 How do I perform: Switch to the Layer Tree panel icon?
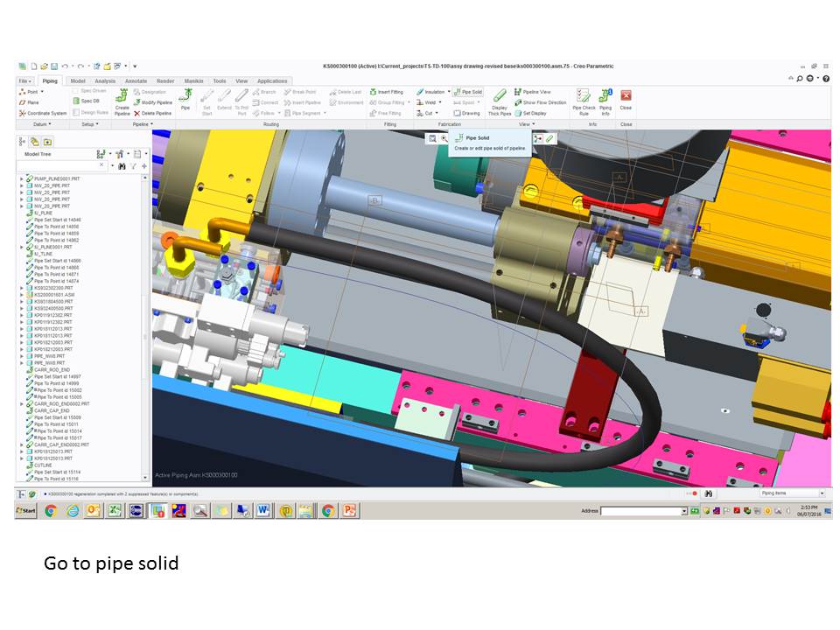pyautogui.click(x=34, y=142)
